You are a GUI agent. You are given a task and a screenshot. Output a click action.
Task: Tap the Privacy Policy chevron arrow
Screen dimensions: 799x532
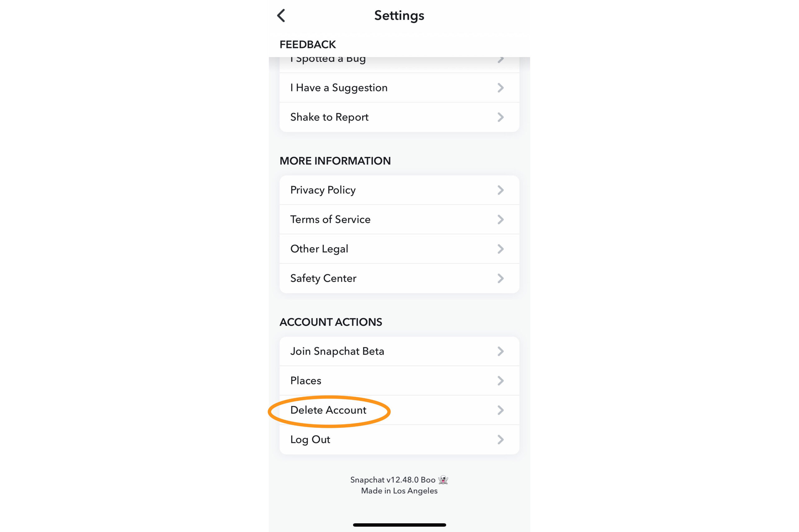(500, 190)
